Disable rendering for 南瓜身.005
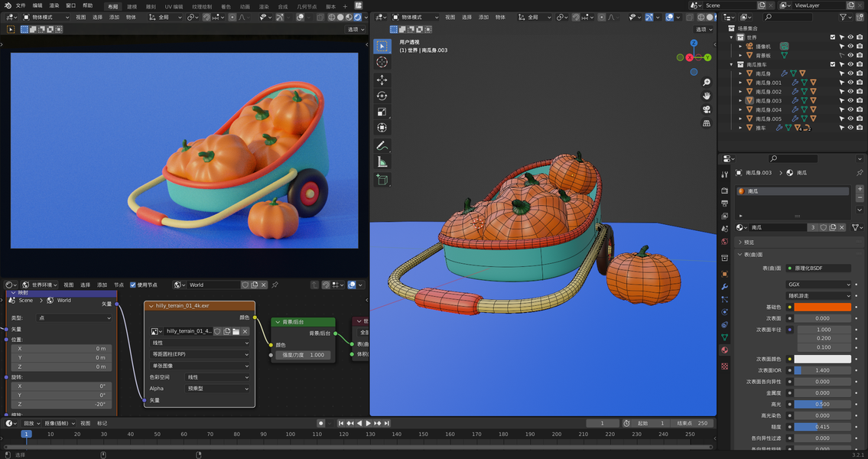Image resolution: width=868 pixels, height=459 pixels. pyautogui.click(x=859, y=119)
